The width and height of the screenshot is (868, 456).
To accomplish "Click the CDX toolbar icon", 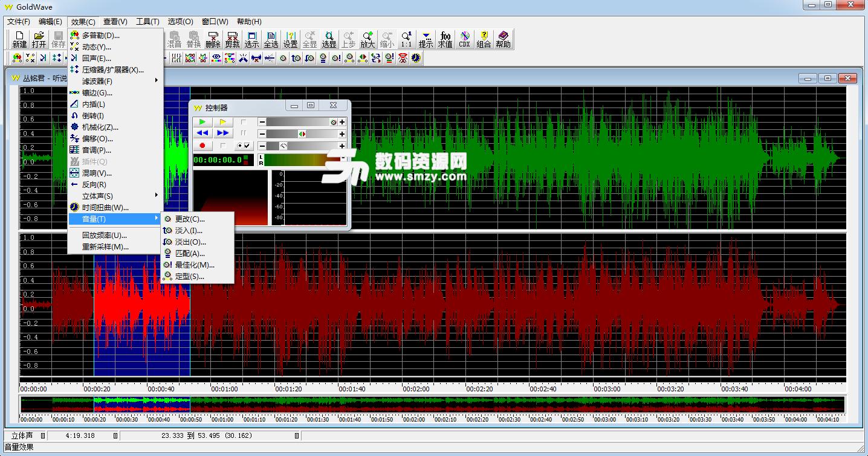I will click(x=464, y=39).
